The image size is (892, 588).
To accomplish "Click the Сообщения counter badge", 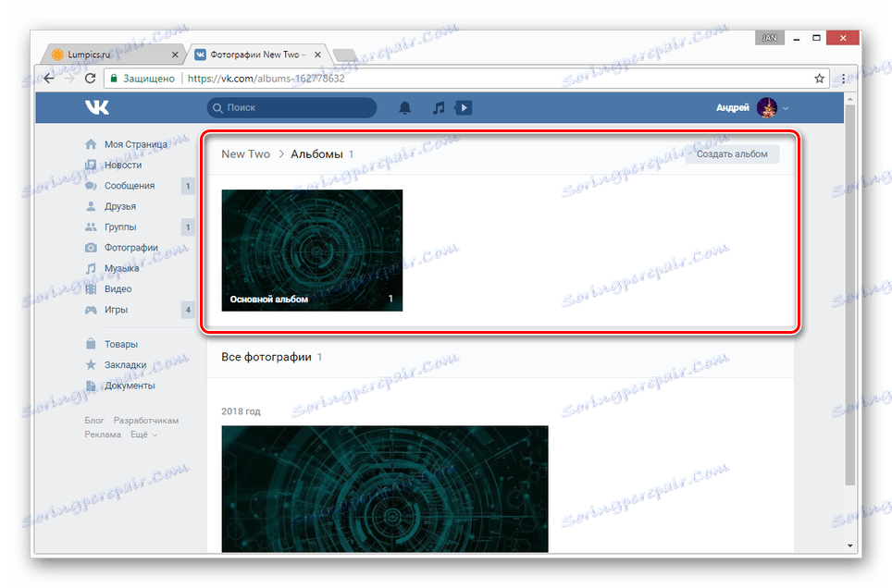I will tap(188, 186).
